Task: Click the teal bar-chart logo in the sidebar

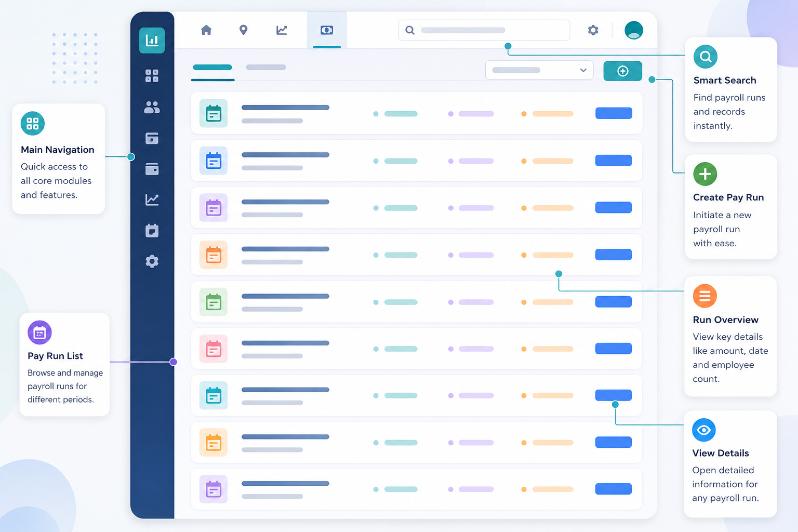Action: click(152, 41)
